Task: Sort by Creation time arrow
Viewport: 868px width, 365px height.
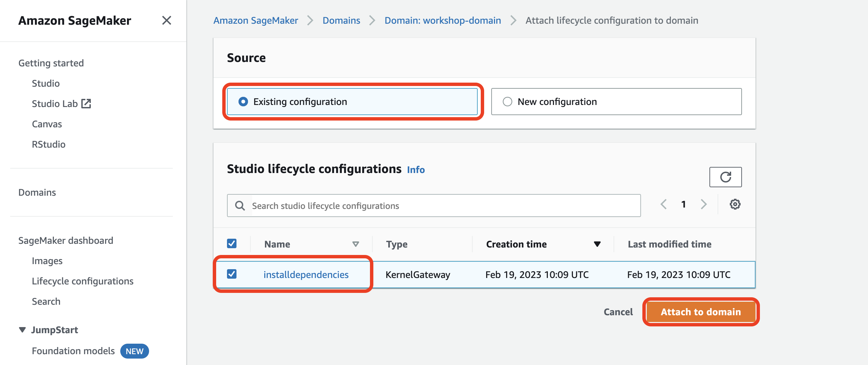Action: coord(597,244)
